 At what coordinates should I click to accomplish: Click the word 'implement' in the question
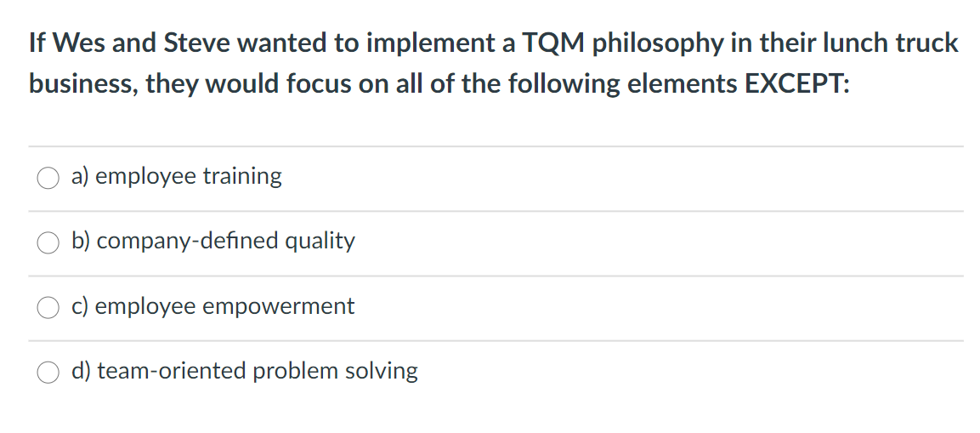428,43
